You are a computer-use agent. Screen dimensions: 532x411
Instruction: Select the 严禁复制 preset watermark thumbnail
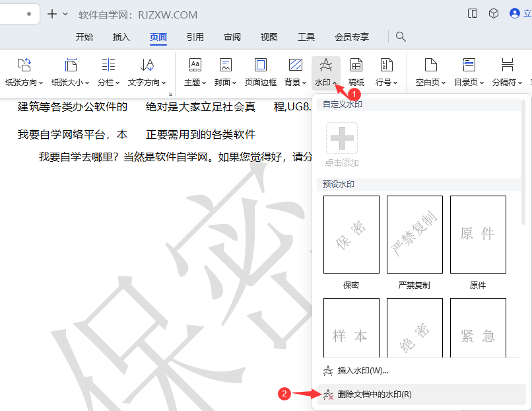pos(415,235)
